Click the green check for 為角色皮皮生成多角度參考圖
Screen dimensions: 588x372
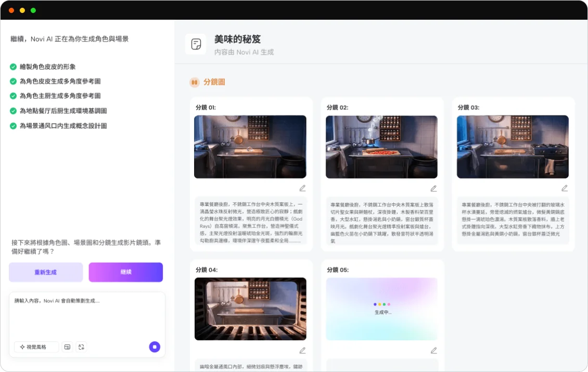tap(13, 81)
